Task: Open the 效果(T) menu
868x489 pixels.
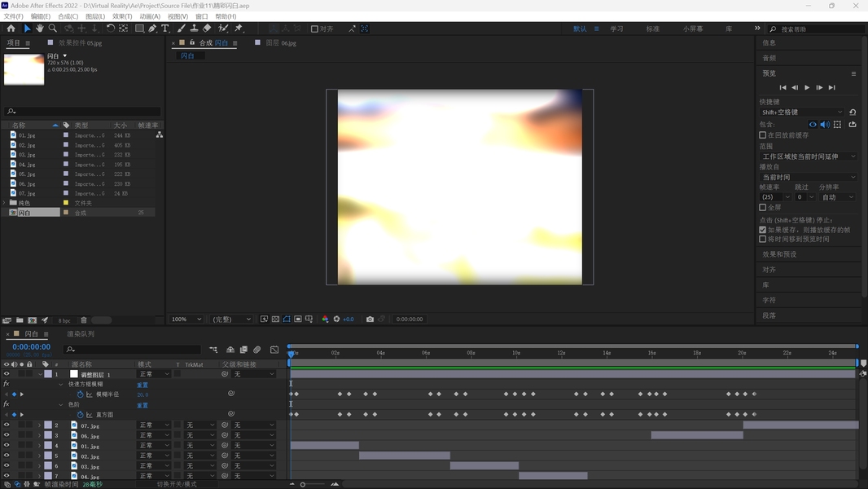Action: pyautogui.click(x=122, y=16)
